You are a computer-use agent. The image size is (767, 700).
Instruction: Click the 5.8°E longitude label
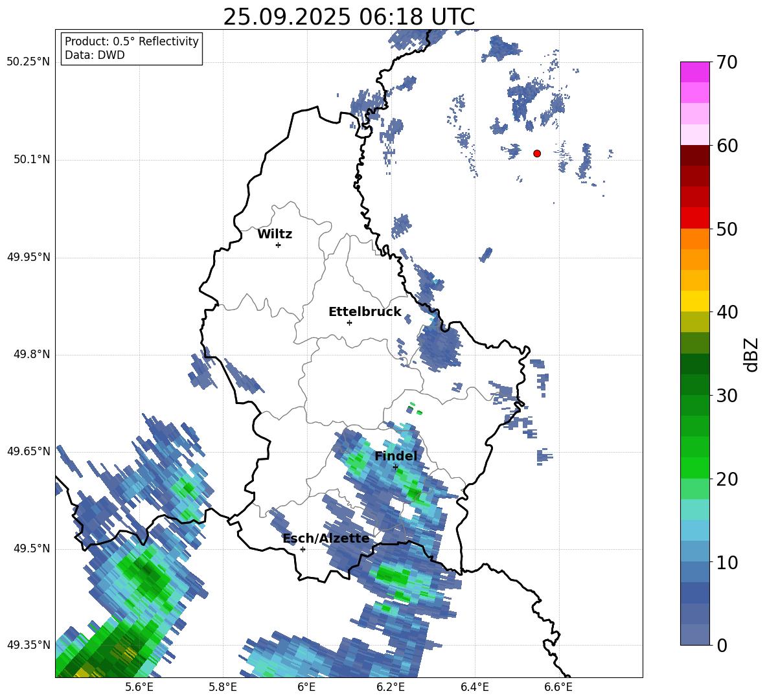pyautogui.click(x=223, y=687)
